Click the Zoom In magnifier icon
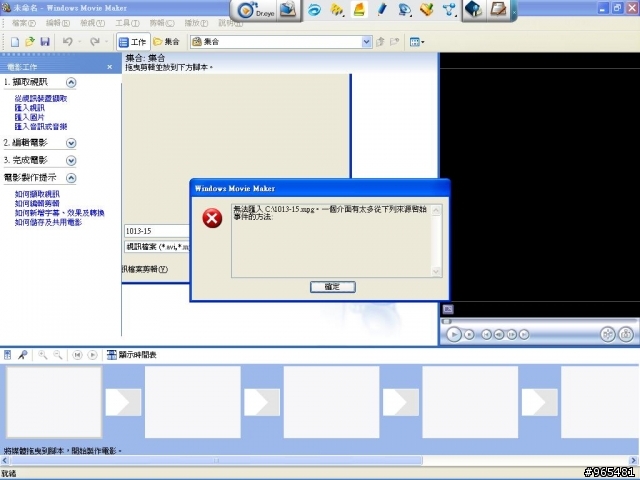The image size is (640, 480). pos(42,355)
